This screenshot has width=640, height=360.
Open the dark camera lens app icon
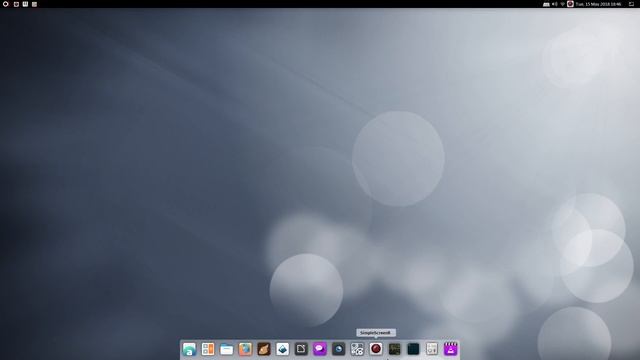point(338,349)
